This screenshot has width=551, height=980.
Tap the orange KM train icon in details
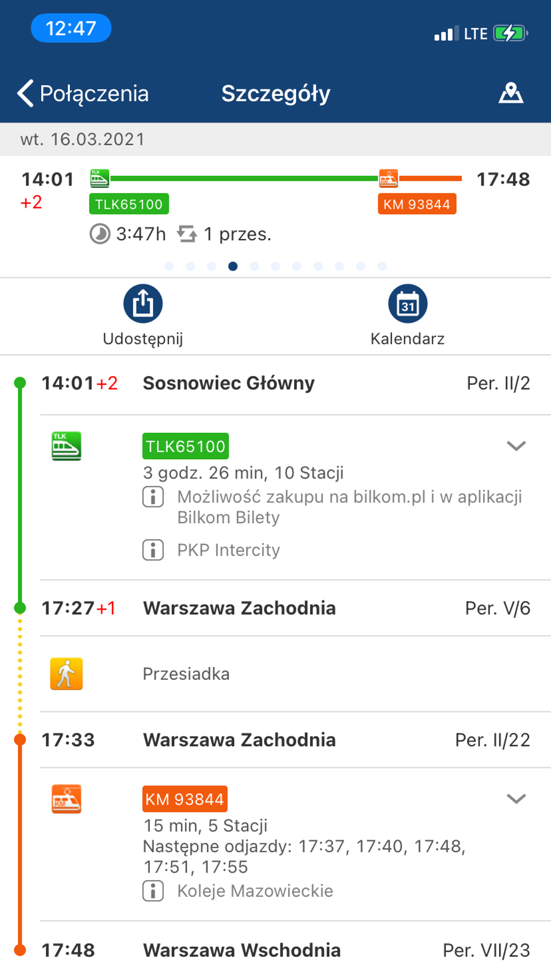(x=67, y=799)
